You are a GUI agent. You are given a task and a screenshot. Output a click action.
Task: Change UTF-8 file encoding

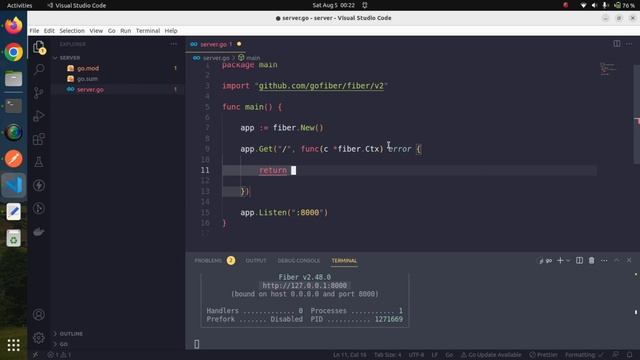click(x=416, y=355)
